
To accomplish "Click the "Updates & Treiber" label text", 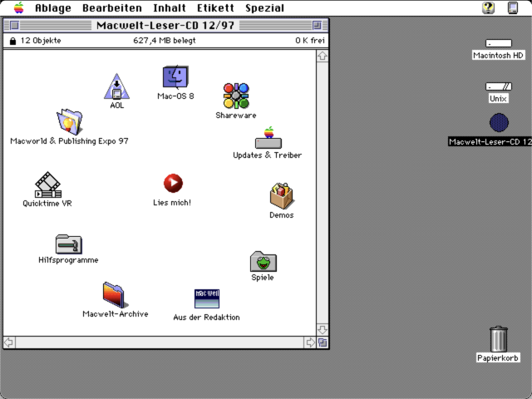I will tap(268, 155).
